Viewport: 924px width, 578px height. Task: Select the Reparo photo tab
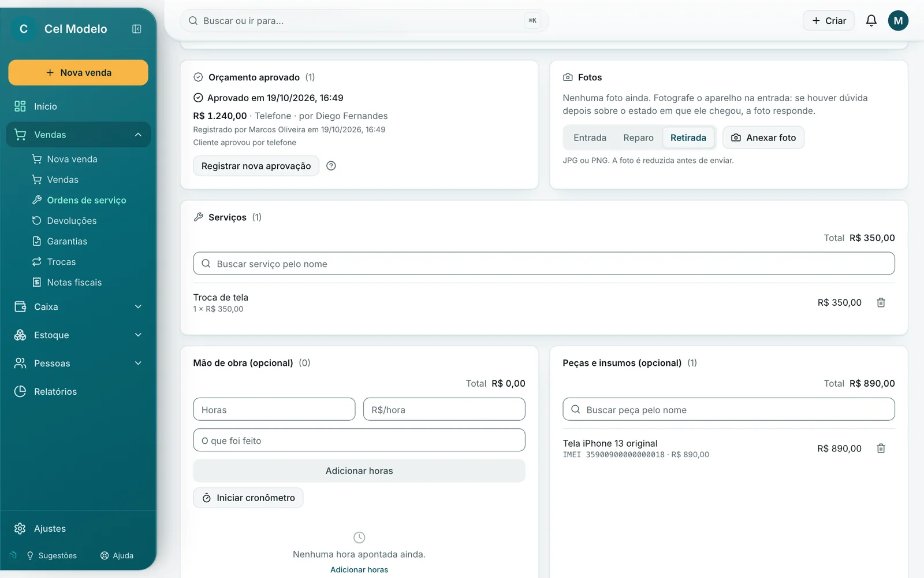638,138
